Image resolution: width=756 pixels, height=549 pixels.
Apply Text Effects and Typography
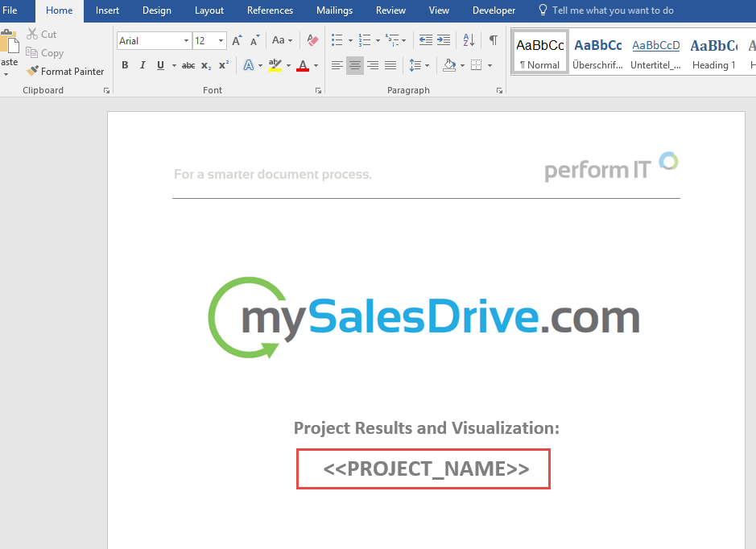(248, 65)
